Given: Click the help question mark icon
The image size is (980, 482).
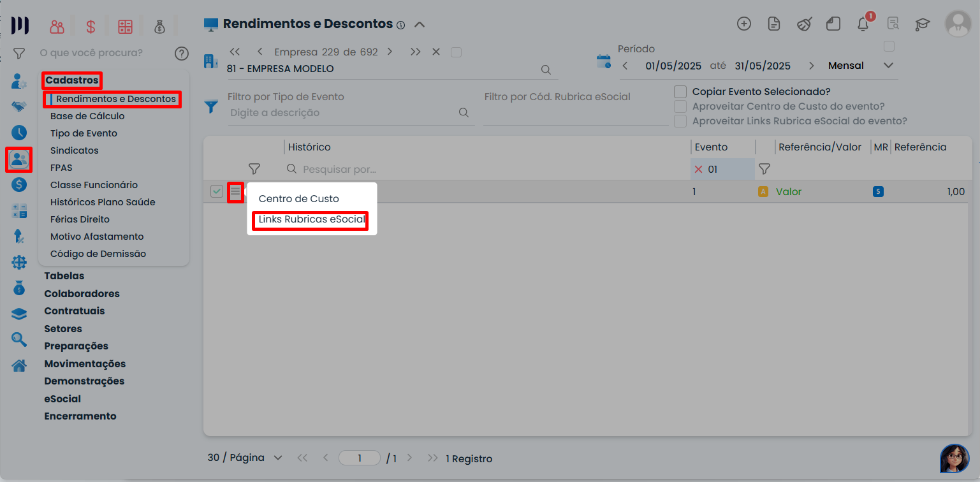Looking at the screenshot, I should click(x=182, y=53).
